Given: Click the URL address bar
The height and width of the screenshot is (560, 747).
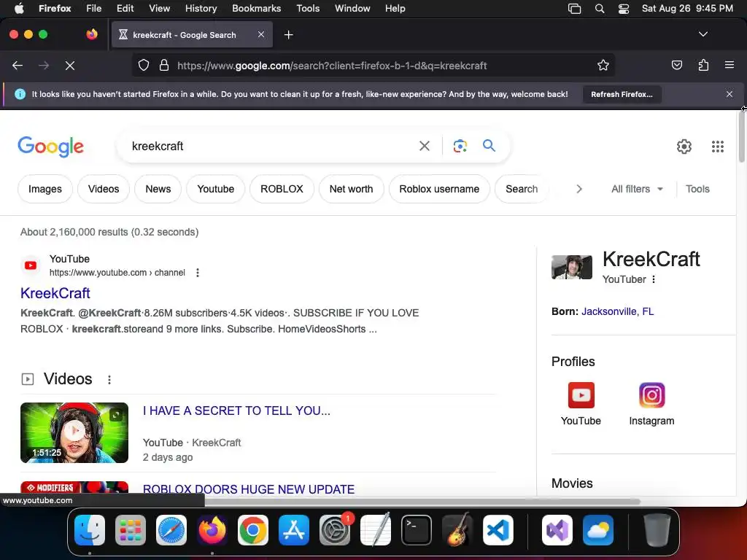Looking at the screenshot, I should (x=373, y=66).
